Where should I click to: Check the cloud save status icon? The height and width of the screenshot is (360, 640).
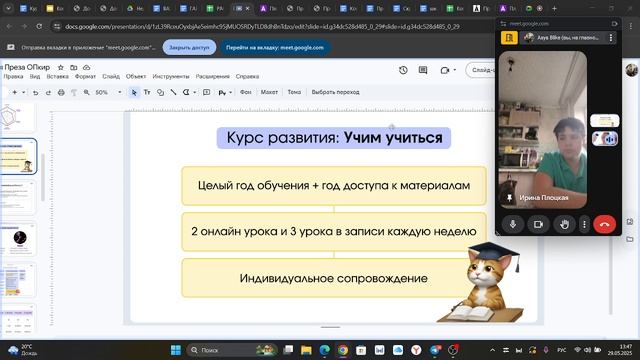[87, 67]
